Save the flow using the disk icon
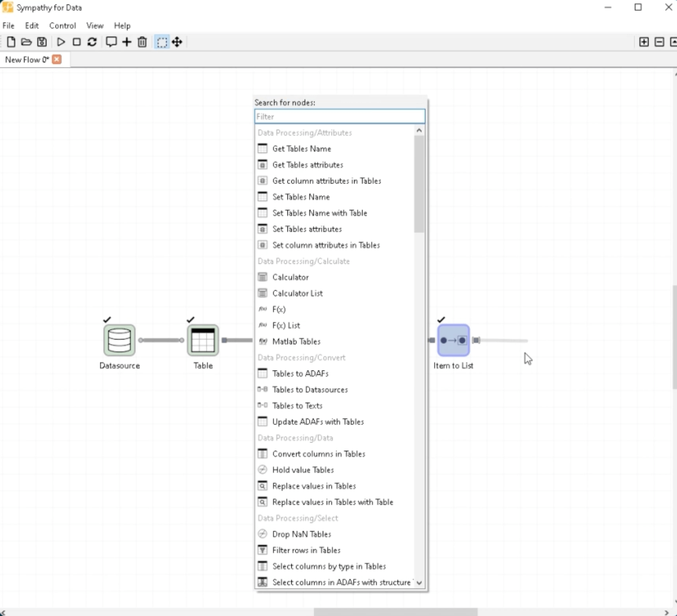 42,42
